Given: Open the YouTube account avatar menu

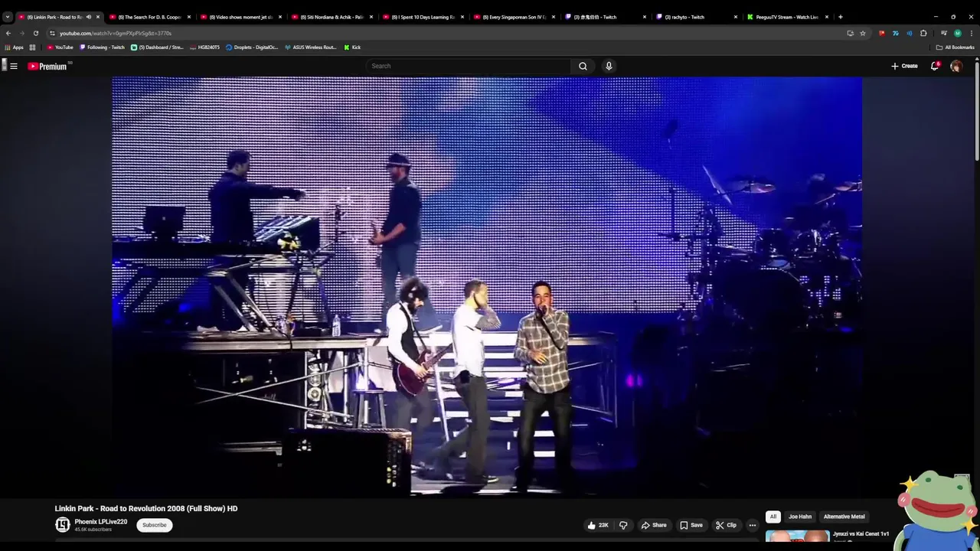Looking at the screenshot, I should (x=955, y=66).
